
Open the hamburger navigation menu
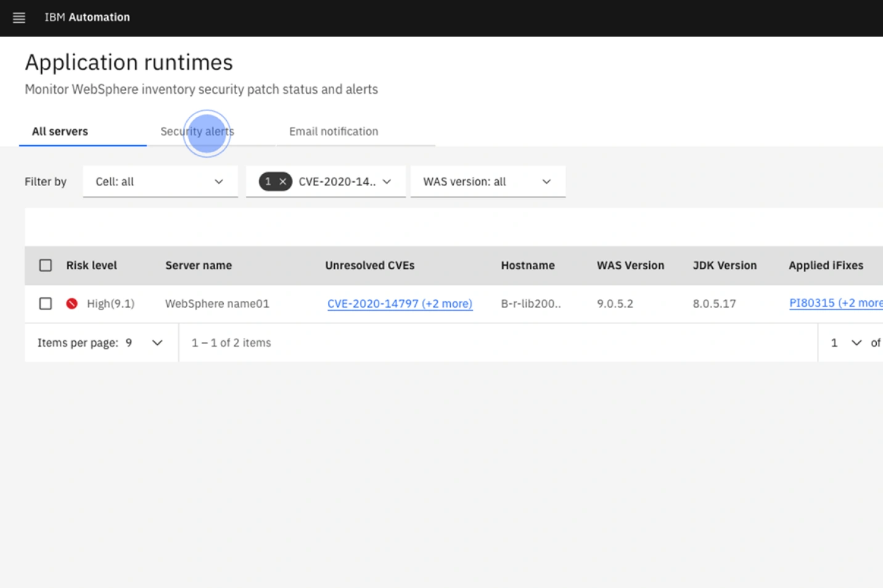19,18
